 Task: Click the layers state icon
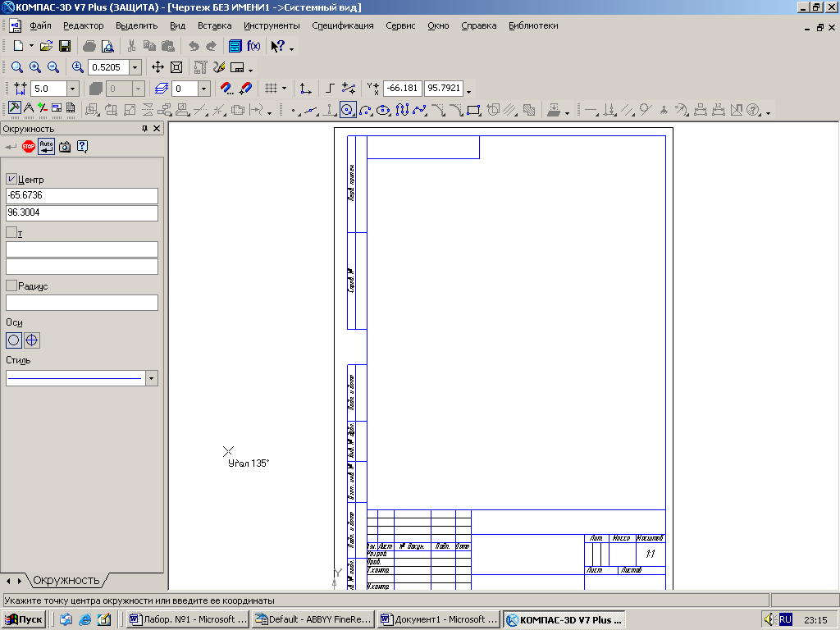[161, 89]
